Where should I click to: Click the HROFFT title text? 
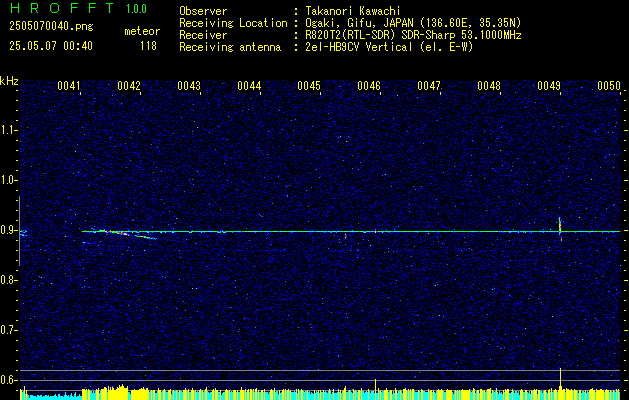61,8
